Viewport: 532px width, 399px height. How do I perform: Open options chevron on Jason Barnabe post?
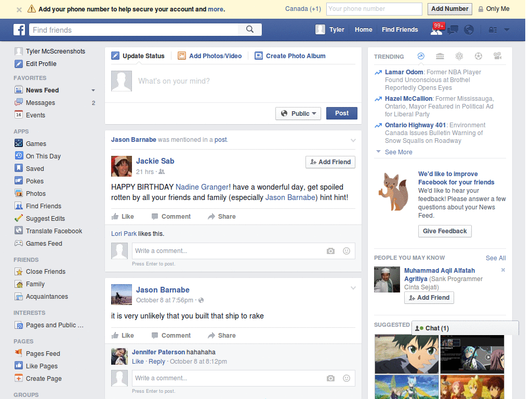pyautogui.click(x=353, y=288)
